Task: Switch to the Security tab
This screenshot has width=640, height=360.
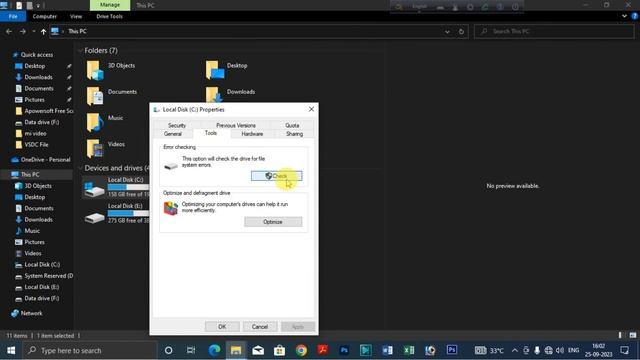Action: [x=177, y=125]
